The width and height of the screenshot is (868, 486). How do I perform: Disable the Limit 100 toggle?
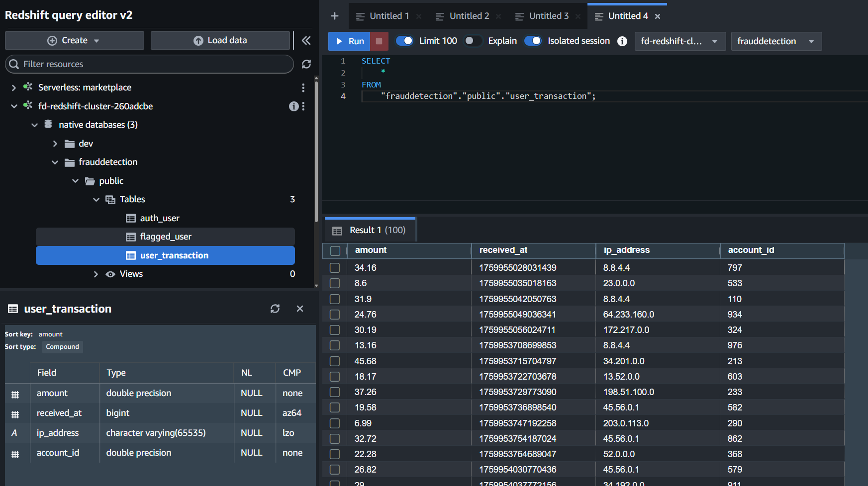404,41
